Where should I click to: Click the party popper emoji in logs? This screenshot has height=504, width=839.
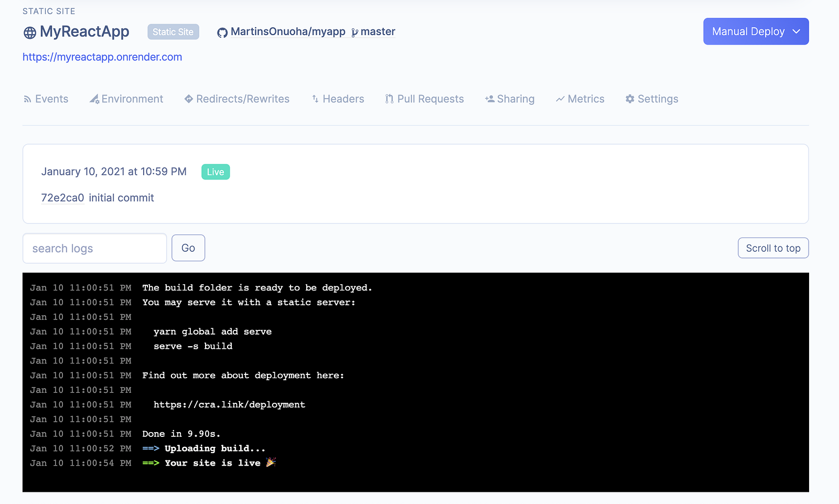pyautogui.click(x=271, y=463)
